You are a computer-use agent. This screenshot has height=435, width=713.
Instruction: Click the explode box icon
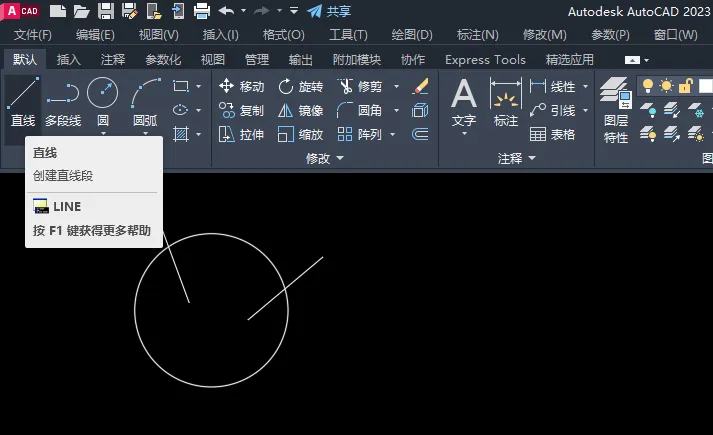[420, 110]
